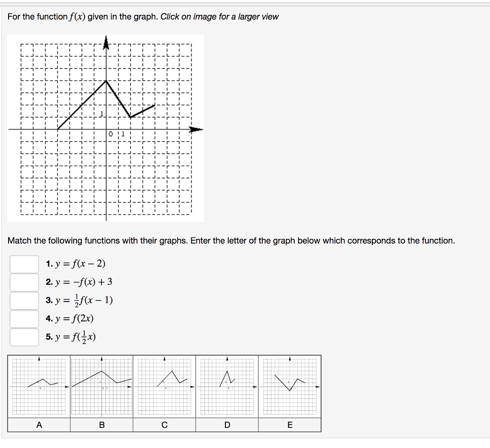Click the letter label B under second graph
The width and height of the screenshot is (490, 448).
click(x=102, y=425)
